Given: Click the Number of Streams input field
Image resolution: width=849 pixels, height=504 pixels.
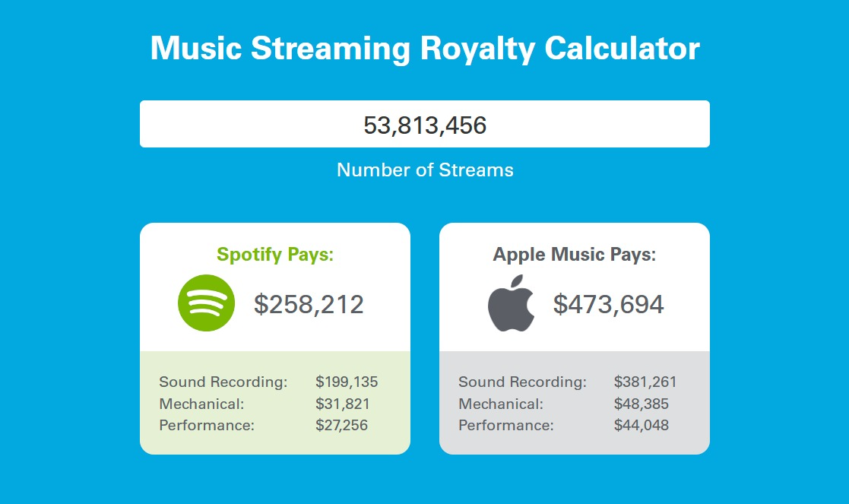Looking at the screenshot, I should click(424, 124).
